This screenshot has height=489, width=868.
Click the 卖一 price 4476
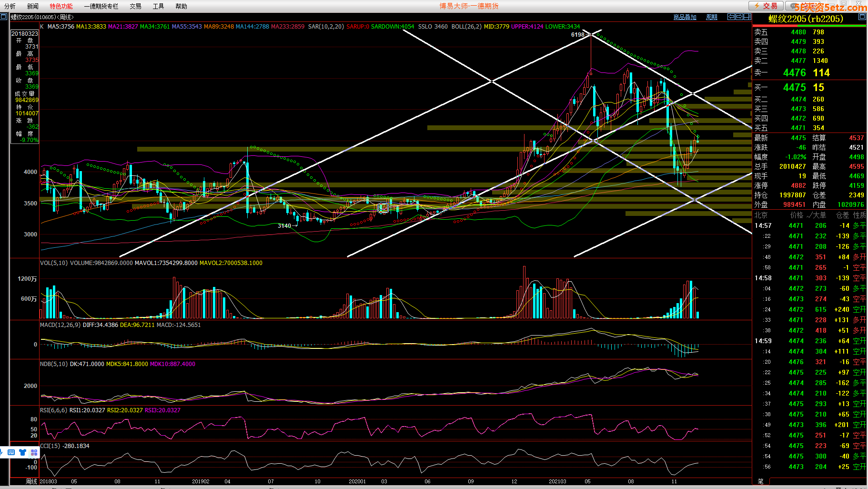[795, 72]
